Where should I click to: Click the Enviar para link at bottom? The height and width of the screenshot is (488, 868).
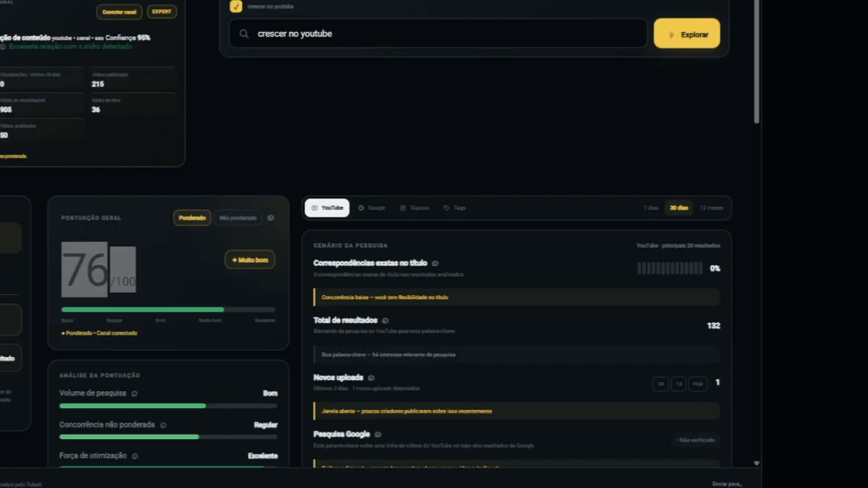(x=727, y=484)
